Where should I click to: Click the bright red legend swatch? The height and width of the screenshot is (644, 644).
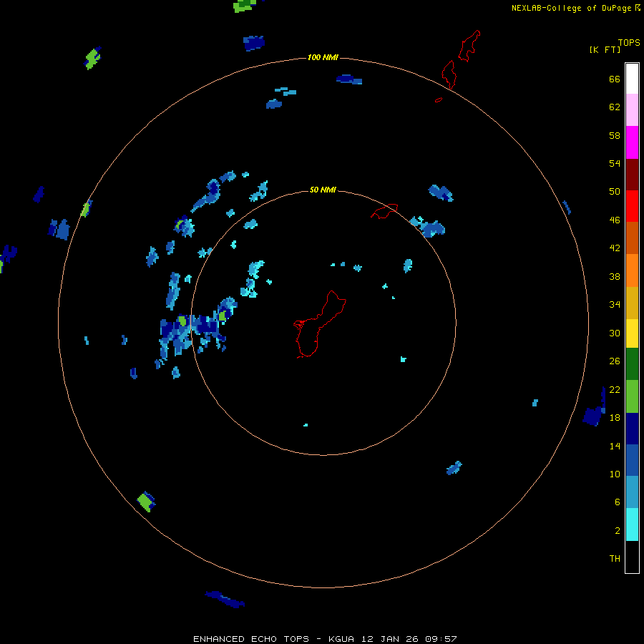coord(632,206)
